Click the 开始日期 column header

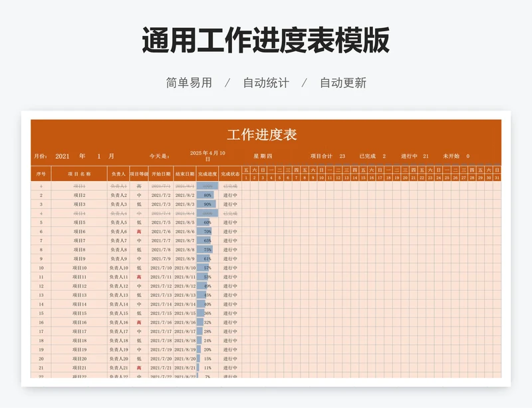point(161,174)
